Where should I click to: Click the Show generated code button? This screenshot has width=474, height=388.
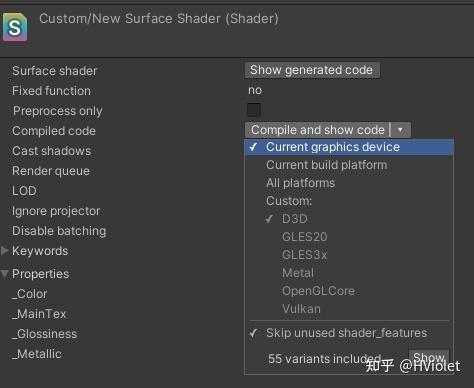[x=312, y=70]
